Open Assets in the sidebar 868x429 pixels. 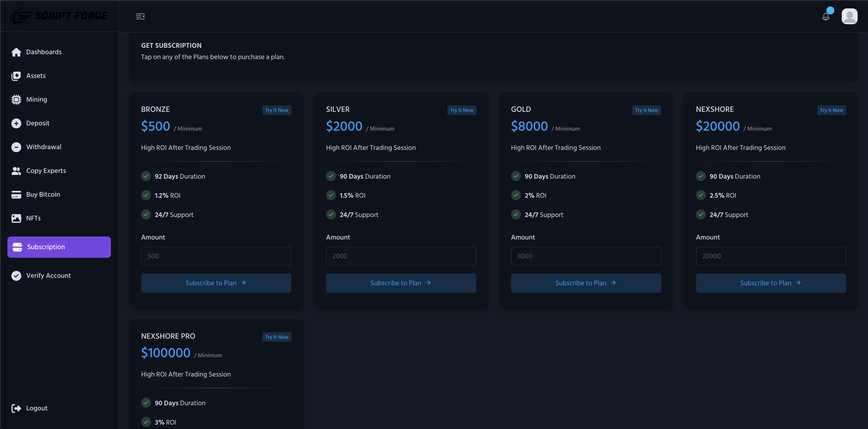[x=36, y=76]
